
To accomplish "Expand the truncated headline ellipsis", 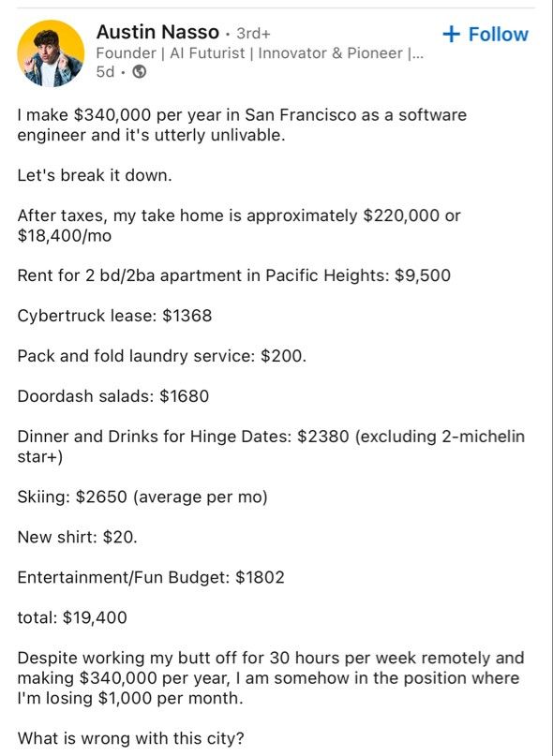I will click(416, 53).
